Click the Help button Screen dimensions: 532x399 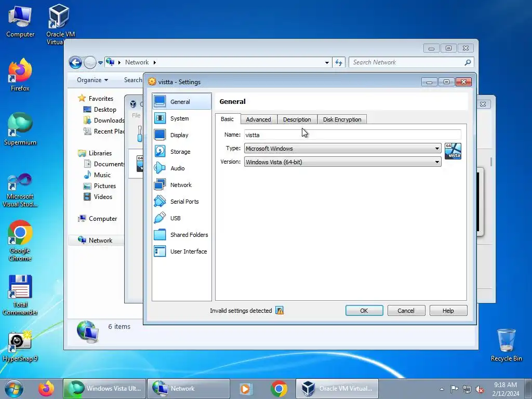point(448,311)
